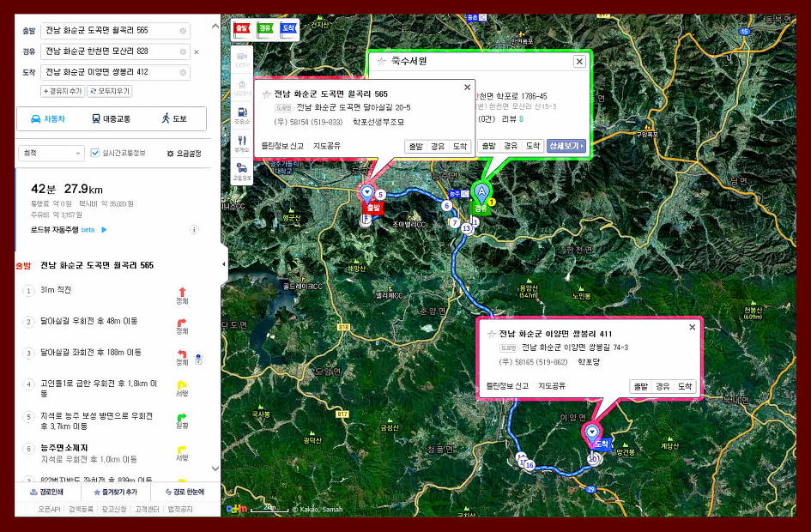Click 틀린정보 신고 in 쌍봉리 411 popup
The image size is (811, 532).
(507, 386)
